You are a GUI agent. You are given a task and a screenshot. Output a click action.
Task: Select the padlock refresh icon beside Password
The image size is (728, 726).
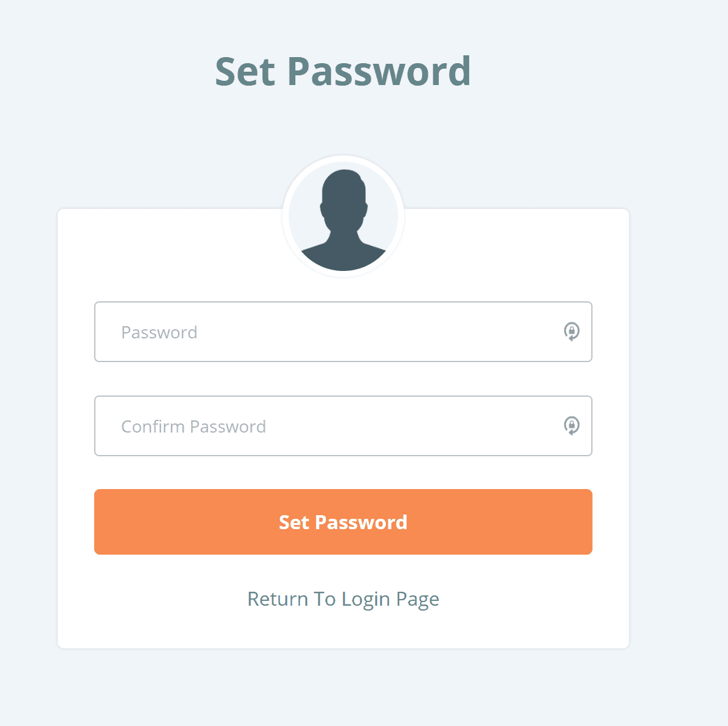coord(571,332)
